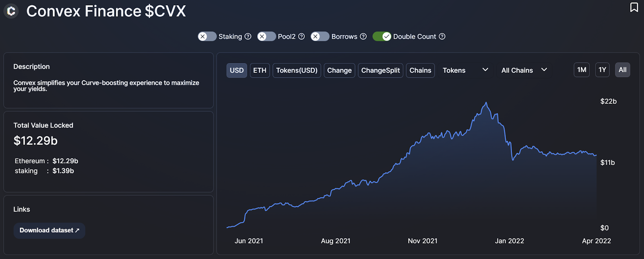Click the Total Value Locked heading

coord(43,125)
